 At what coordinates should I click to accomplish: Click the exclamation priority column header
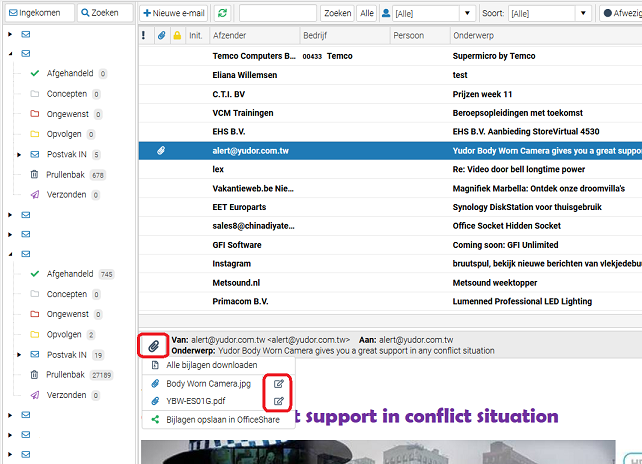click(x=146, y=35)
